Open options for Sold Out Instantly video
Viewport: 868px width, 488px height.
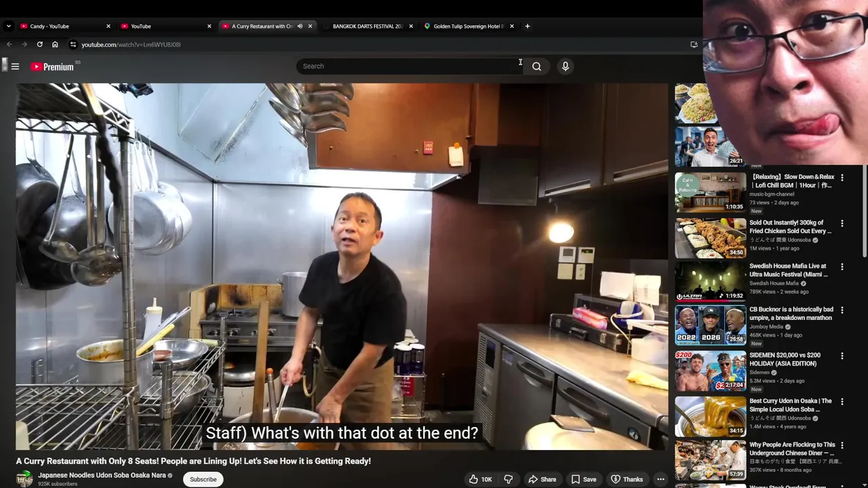842,223
